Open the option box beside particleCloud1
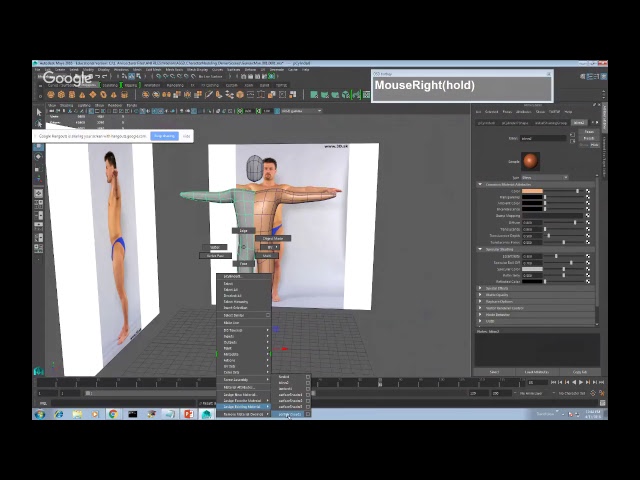This screenshot has width=640, height=480. tap(308, 414)
